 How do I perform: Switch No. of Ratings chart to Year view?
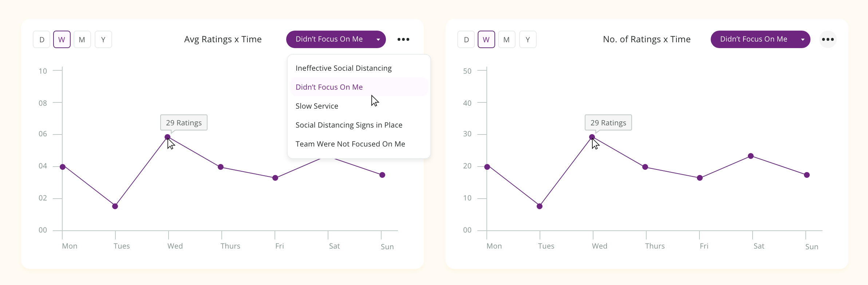[528, 39]
